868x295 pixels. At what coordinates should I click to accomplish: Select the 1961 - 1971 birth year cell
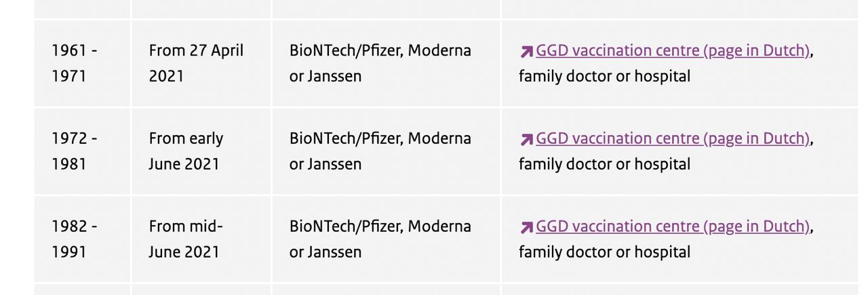82,63
